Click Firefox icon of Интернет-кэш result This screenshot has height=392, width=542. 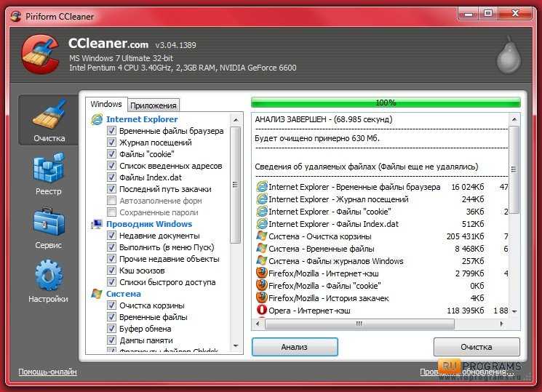pyautogui.click(x=262, y=273)
